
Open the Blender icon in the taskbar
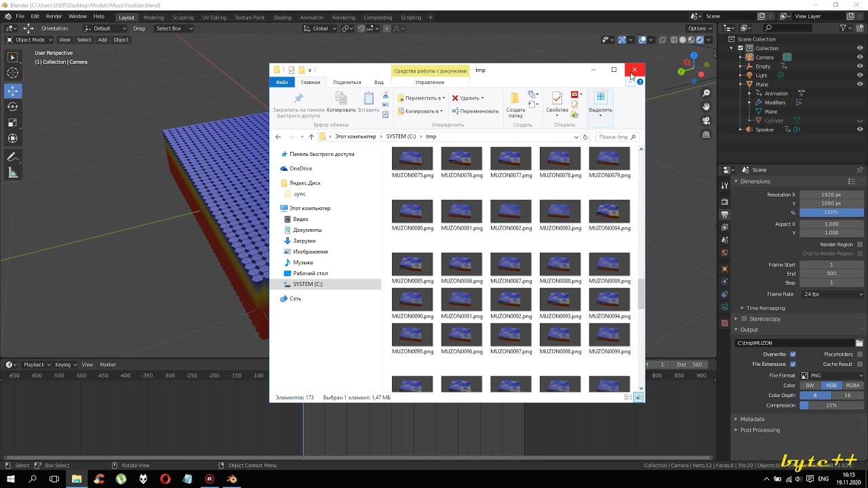point(232,479)
